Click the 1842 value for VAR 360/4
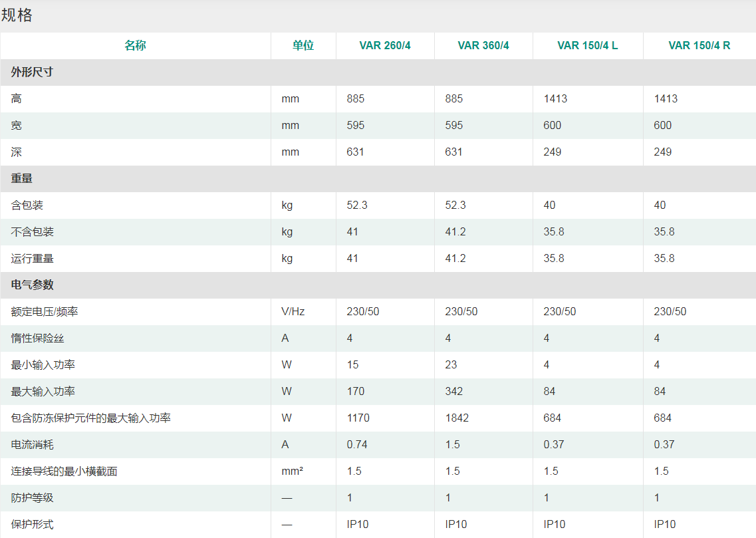Screen dimensions: 756x538 click(x=457, y=418)
